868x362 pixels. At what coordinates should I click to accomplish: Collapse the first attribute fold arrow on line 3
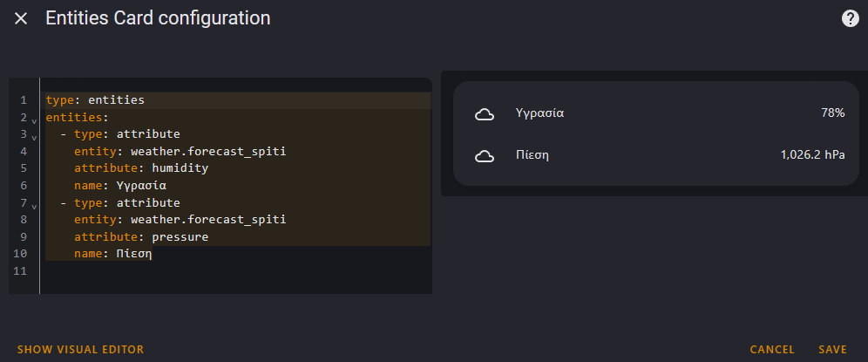pyautogui.click(x=34, y=137)
